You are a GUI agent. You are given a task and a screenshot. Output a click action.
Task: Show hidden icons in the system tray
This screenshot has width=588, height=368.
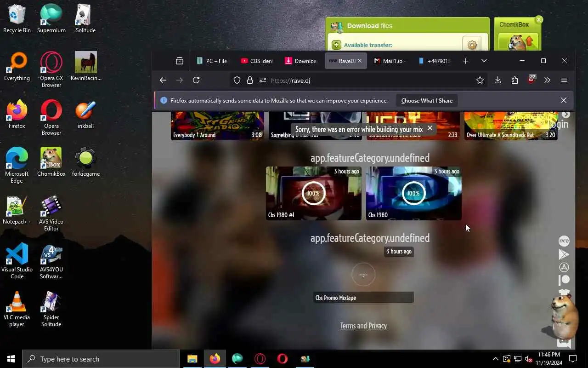pyautogui.click(x=495, y=359)
